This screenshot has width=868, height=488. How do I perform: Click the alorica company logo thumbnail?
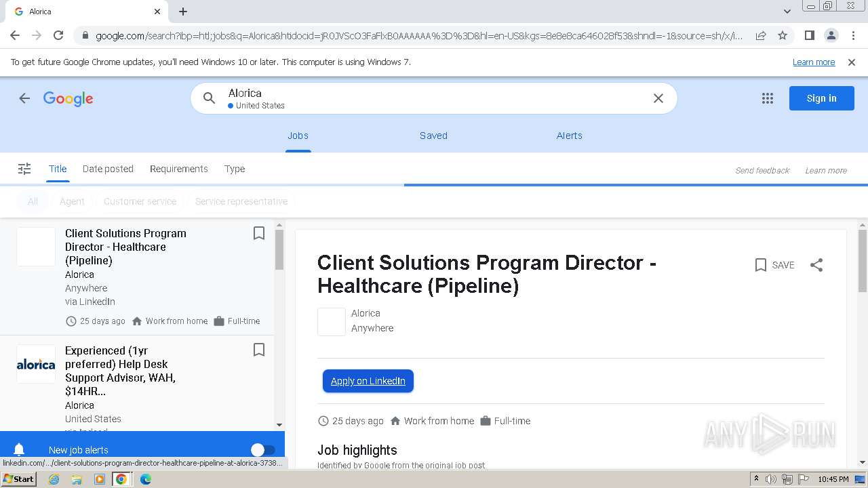point(36,364)
